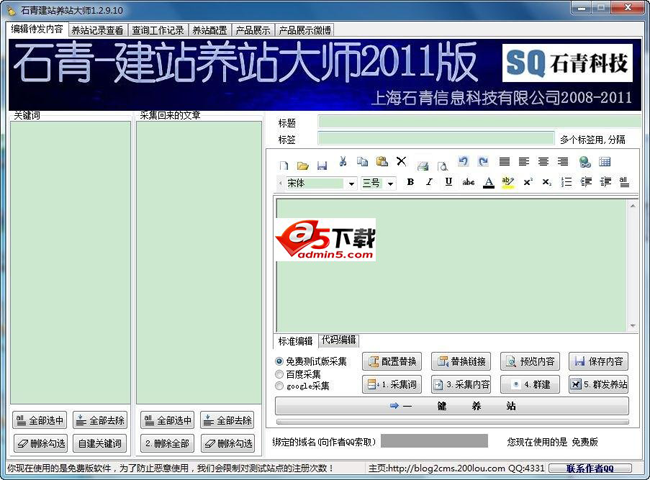Image resolution: width=650 pixels, height=480 pixels.
Task: Select 免费测试版采集 radio option
Action: tap(280, 362)
